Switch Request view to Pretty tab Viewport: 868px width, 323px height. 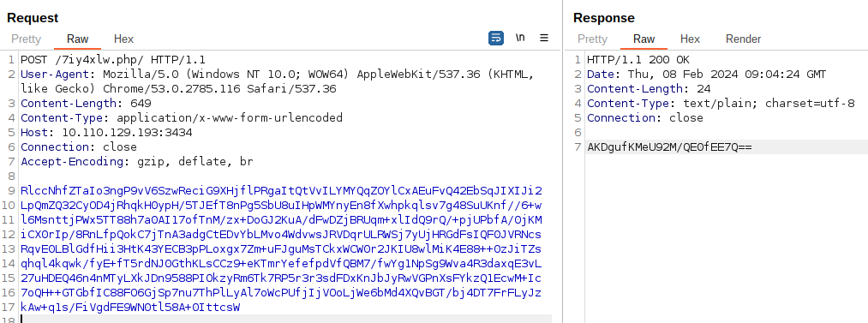click(x=26, y=39)
